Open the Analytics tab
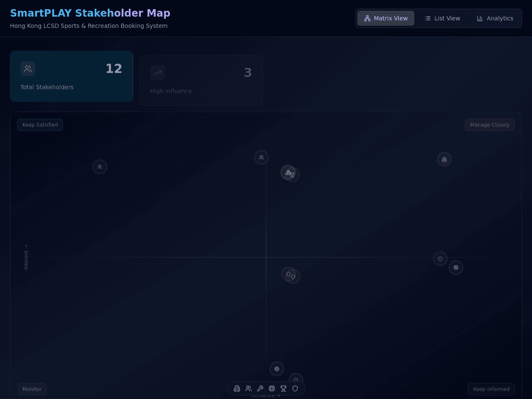This screenshot has height=399, width=532. [x=495, y=18]
